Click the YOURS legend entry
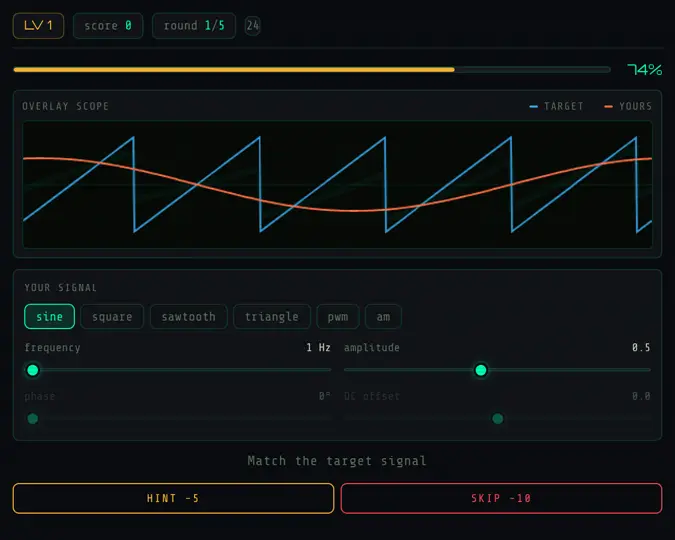Image resolution: width=675 pixels, height=540 pixels. tap(628, 106)
